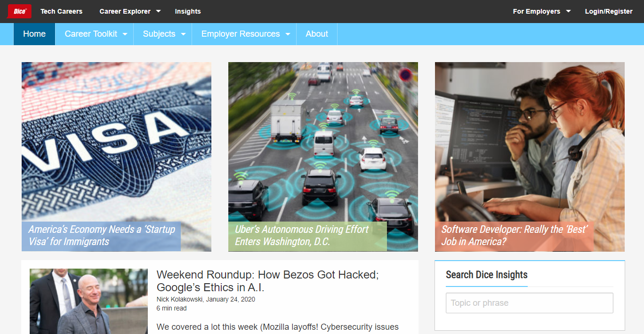Open the Career Explorer menu

[125, 11]
